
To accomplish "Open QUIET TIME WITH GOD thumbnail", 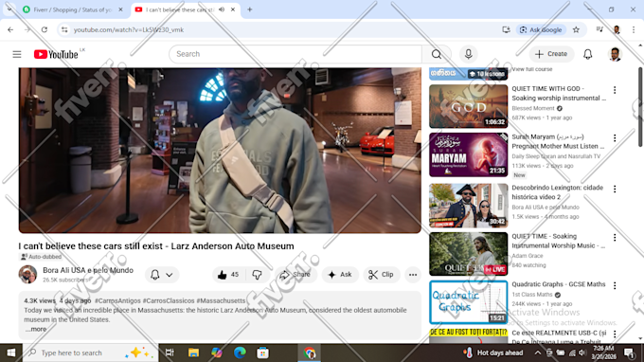I will point(468,106).
